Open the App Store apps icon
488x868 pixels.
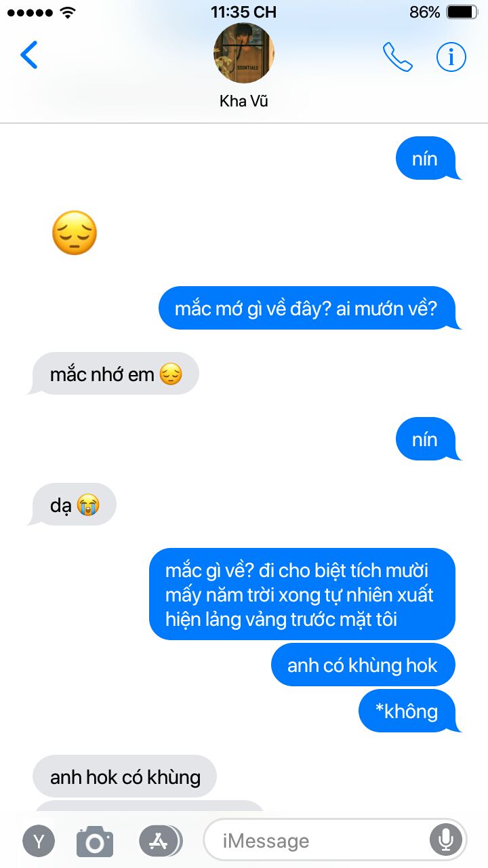[x=160, y=842]
